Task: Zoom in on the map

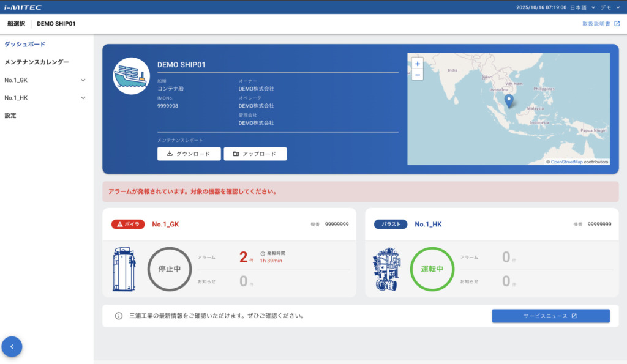Action: 418,64
